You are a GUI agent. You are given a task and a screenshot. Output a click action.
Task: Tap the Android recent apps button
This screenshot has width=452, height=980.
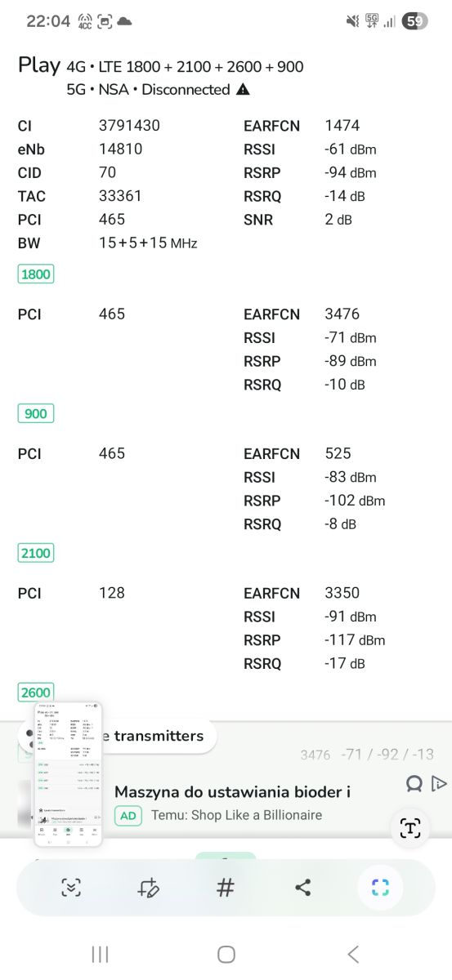101,954
